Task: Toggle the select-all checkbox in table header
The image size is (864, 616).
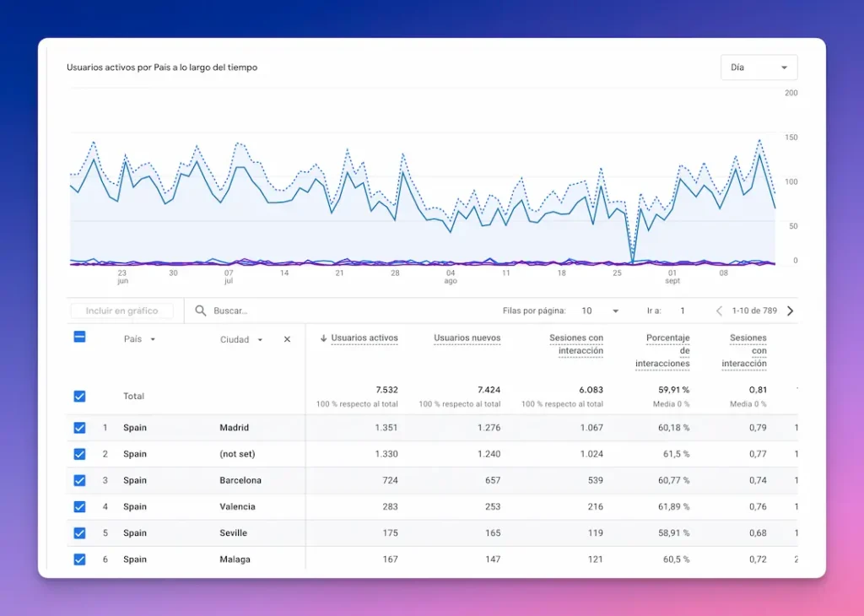Action: (78, 337)
